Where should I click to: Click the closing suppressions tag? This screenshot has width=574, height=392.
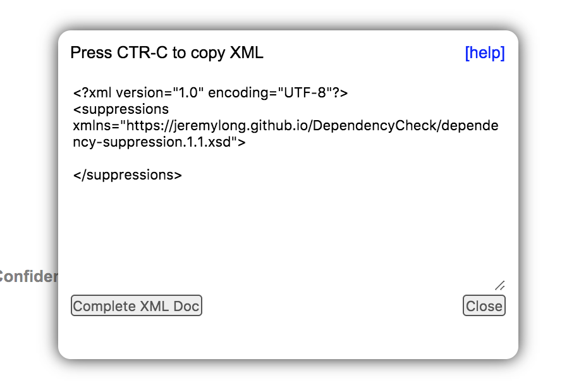(128, 175)
